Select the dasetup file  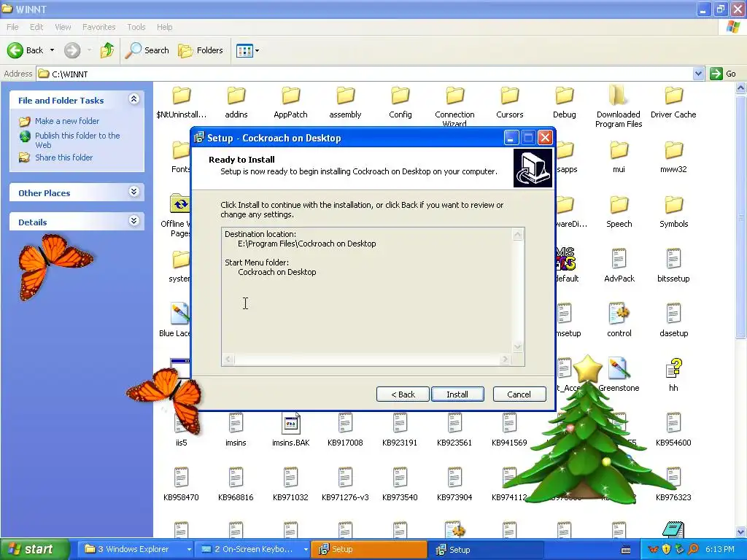click(673, 321)
